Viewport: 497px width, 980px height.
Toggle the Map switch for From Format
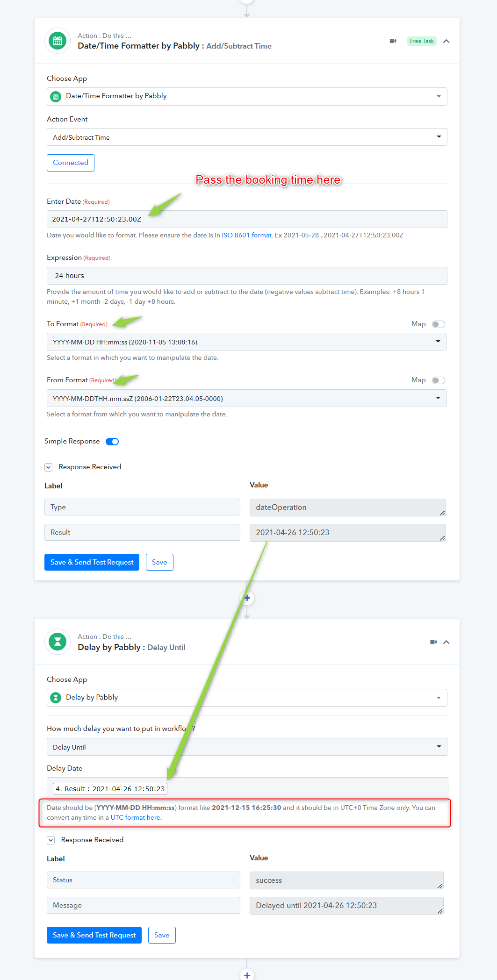pos(438,380)
